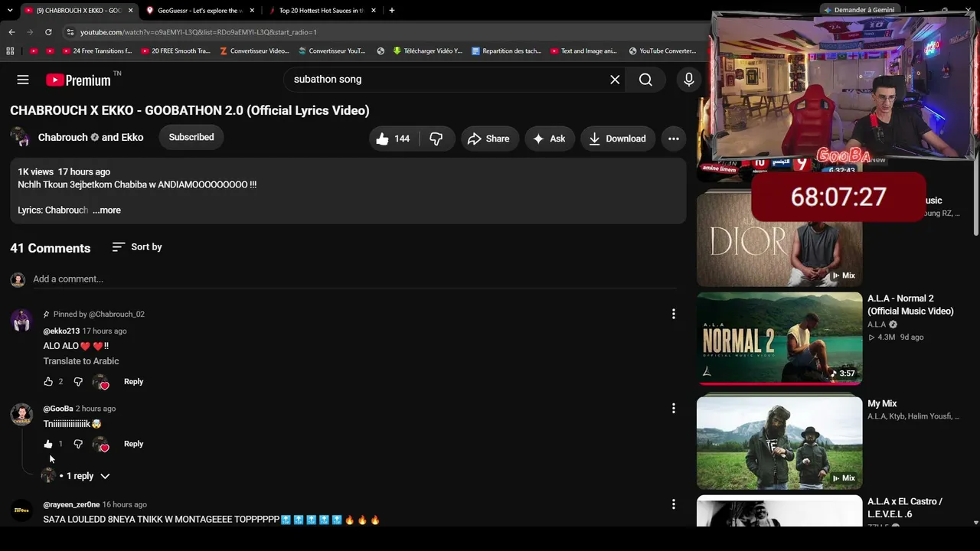
Task: Open options menu for the pinned comment
Action: click(674, 315)
